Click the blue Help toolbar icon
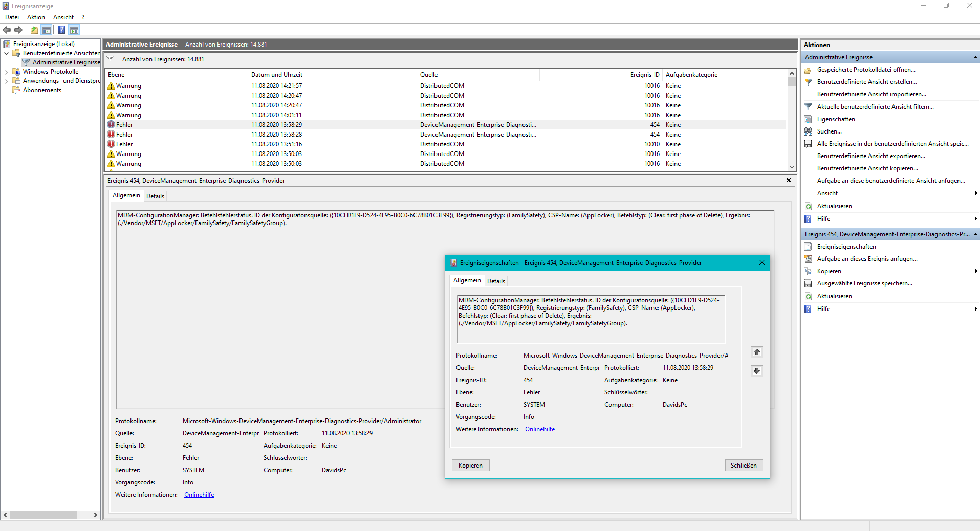This screenshot has width=980, height=531. click(x=61, y=30)
